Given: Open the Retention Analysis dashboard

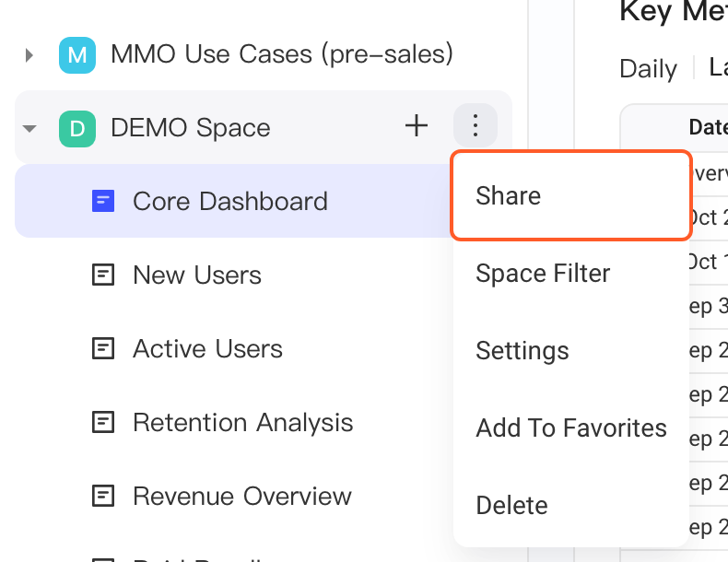Looking at the screenshot, I should click(x=243, y=422).
